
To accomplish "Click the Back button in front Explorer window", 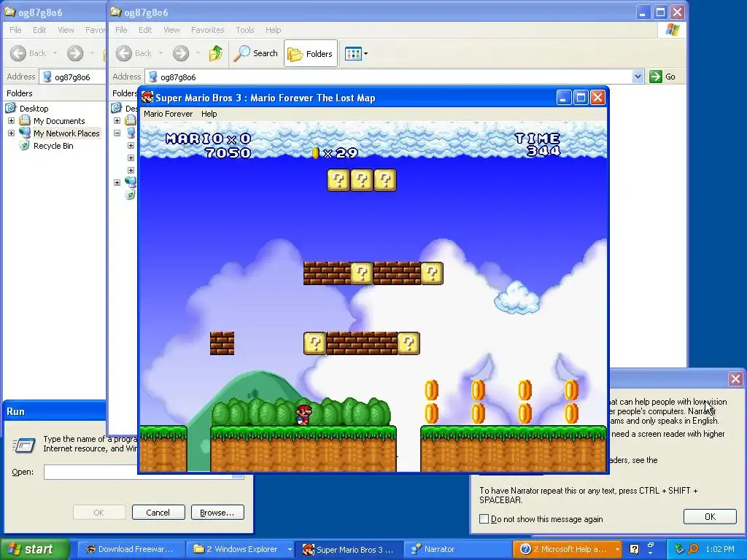I will 134,53.
